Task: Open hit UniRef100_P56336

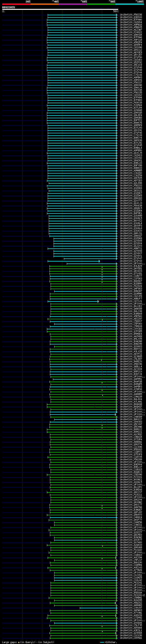Action: (131, 15)
